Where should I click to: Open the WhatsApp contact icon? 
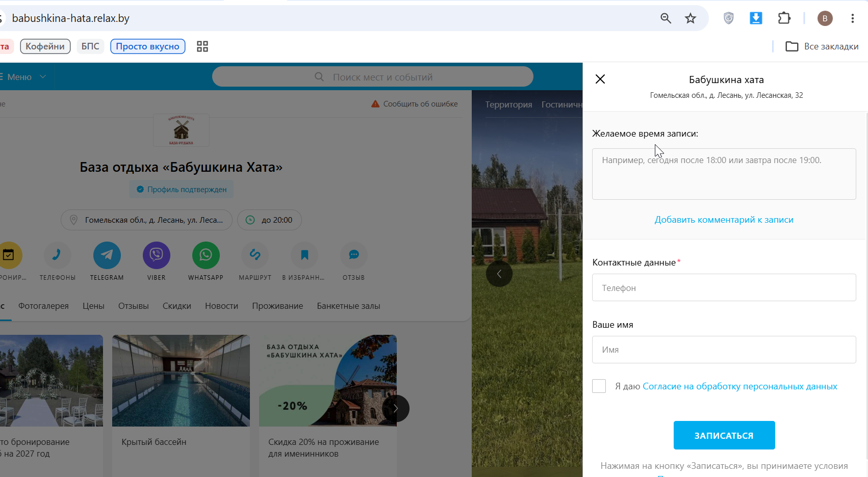pos(206,255)
